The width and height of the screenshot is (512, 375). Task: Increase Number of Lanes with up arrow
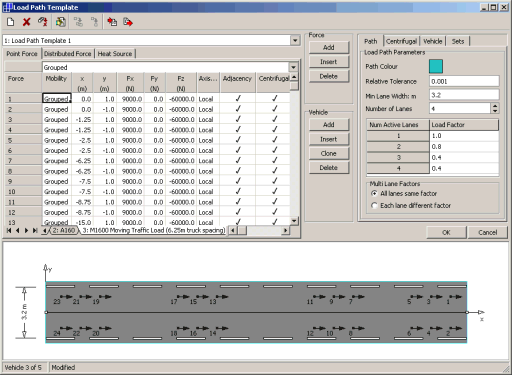[495, 106]
